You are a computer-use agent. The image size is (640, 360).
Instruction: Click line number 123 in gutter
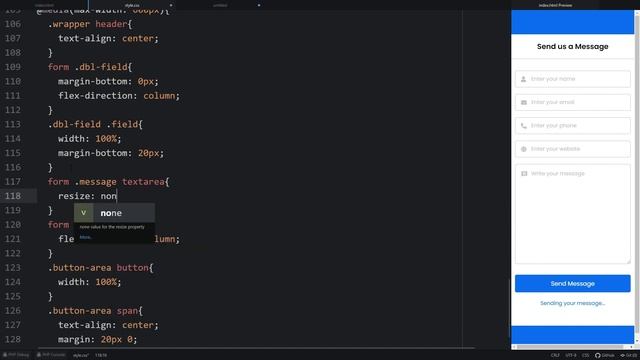(13, 268)
